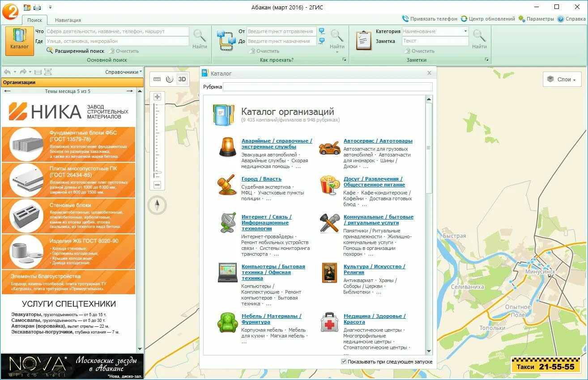Open Параметры gears icon

[x=522, y=19]
